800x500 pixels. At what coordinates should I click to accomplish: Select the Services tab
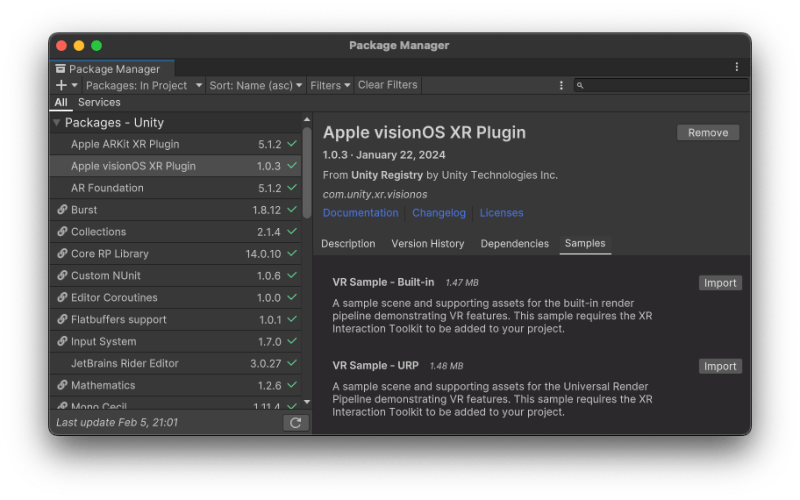[99, 102]
